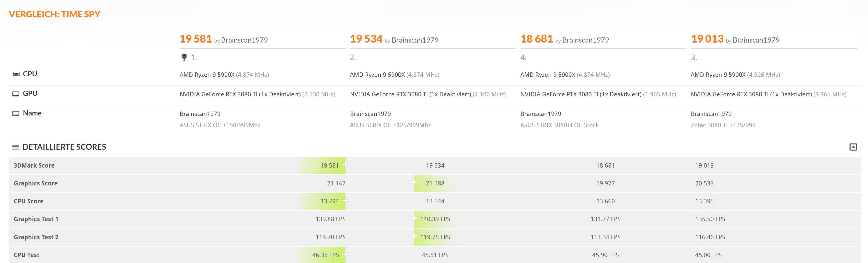Click the 13 544 CPU score value

coord(435,201)
